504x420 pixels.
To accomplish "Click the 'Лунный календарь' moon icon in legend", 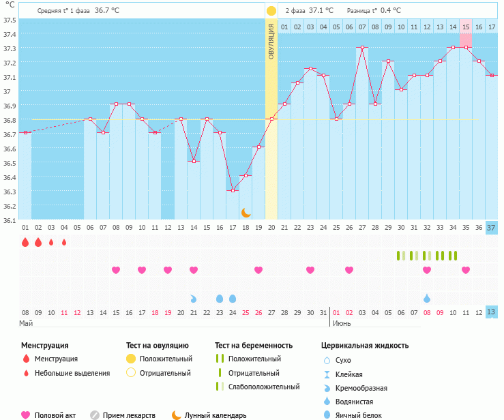I will point(177,415).
